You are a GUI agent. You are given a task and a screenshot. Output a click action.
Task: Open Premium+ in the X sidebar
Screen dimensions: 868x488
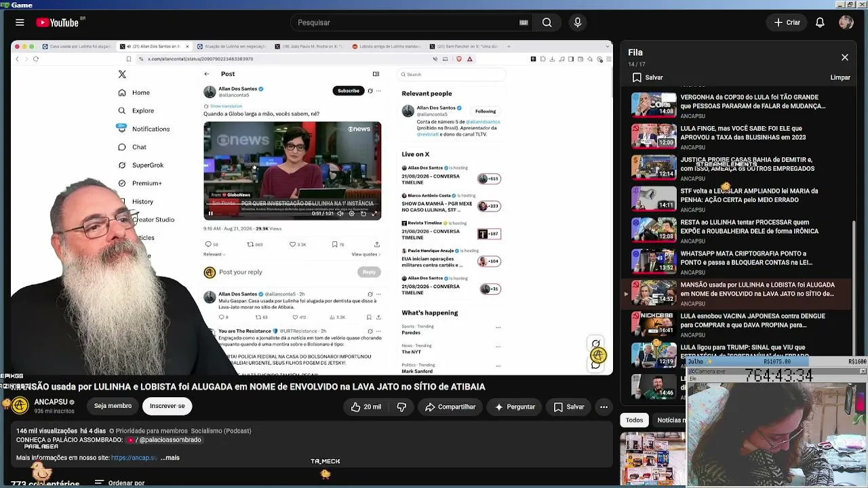tap(140, 183)
